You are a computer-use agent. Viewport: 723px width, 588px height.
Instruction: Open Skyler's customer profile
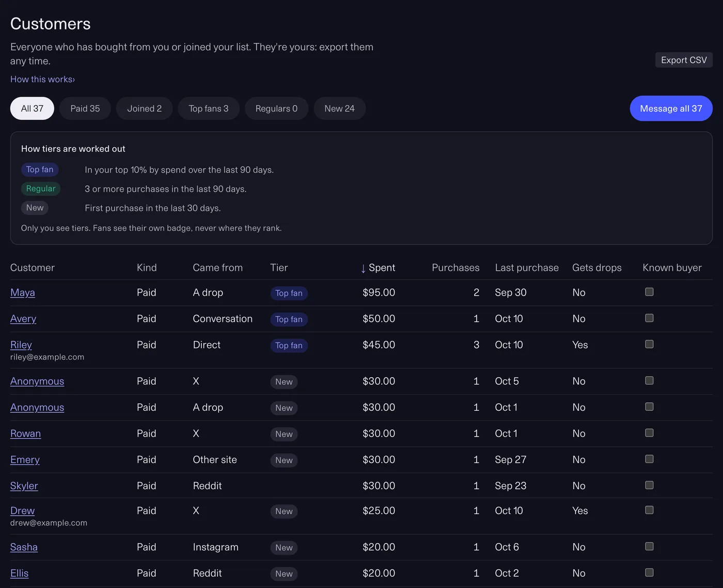24,486
